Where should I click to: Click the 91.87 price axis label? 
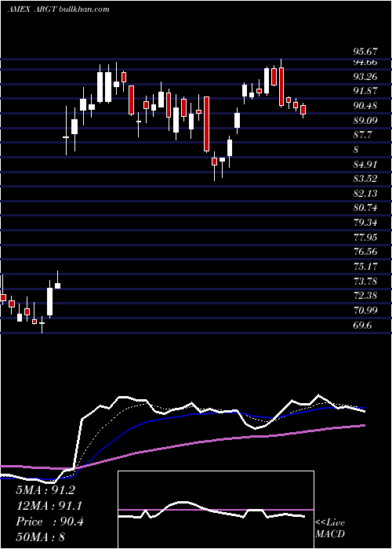coord(365,91)
